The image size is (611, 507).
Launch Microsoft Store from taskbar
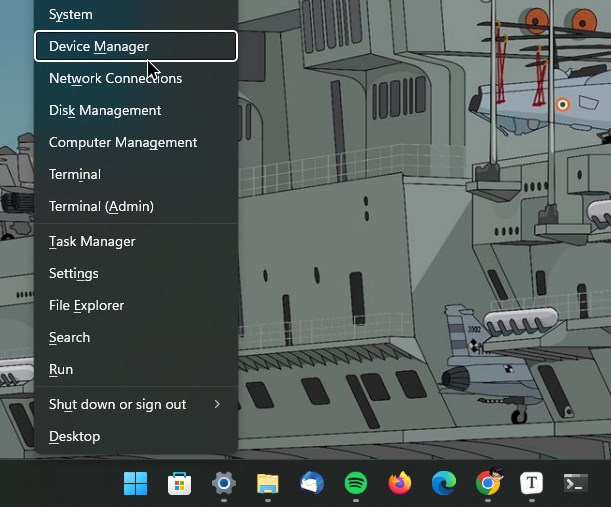pos(179,483)
